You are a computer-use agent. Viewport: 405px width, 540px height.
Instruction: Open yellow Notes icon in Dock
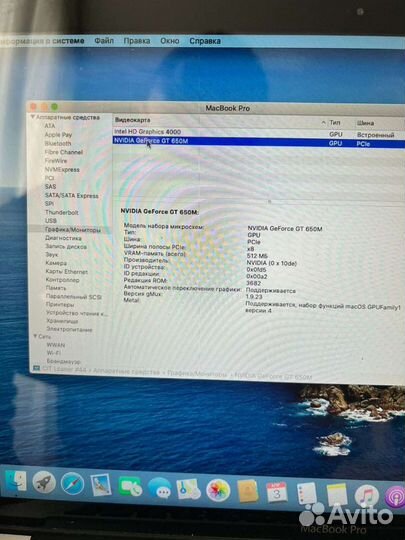click(x=336, y=495)
